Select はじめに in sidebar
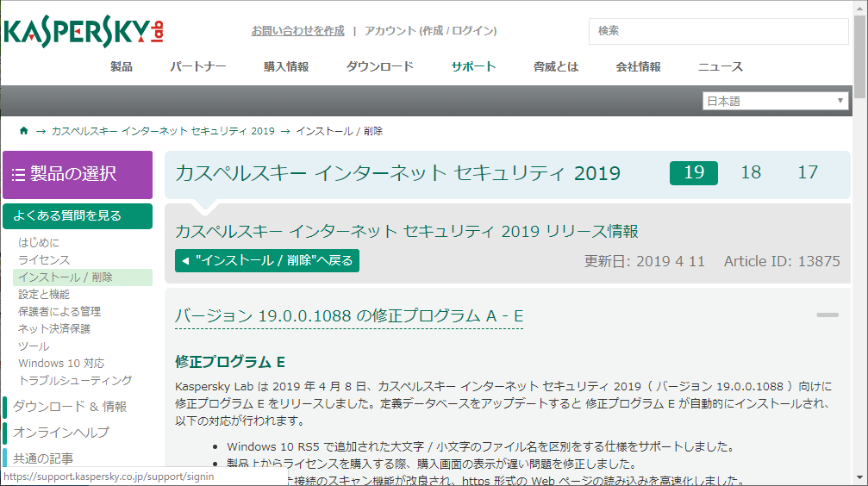This screenshot has height=486, width=868. click(x=39, y=242)
